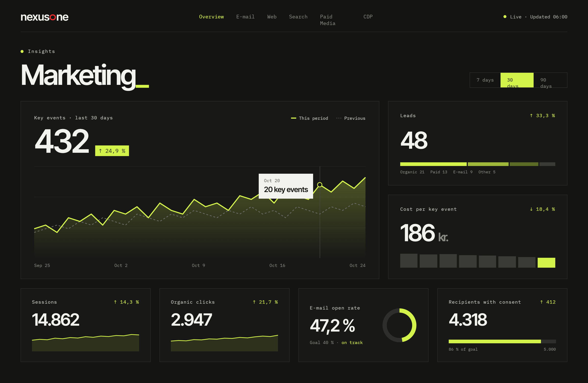Select the Paid Media tab
Image resolution: width=588 pixels, height=383 pixels.
tap(328, 20)
